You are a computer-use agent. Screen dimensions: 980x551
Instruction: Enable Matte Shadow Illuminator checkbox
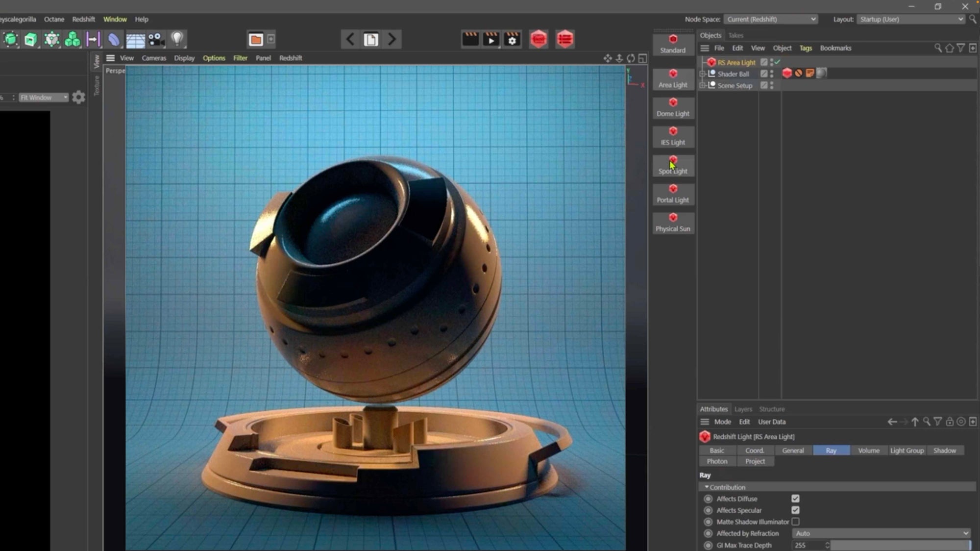click(x=795, y=522)
